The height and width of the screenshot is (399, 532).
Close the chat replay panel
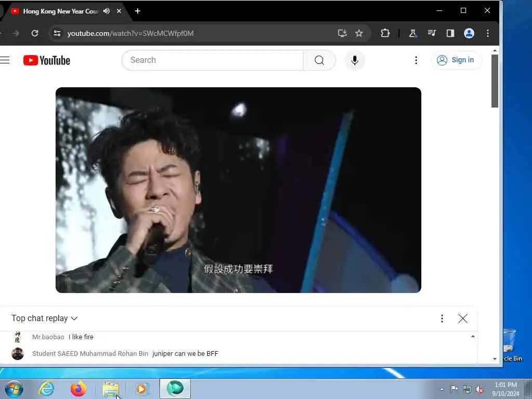pos(463,318)
